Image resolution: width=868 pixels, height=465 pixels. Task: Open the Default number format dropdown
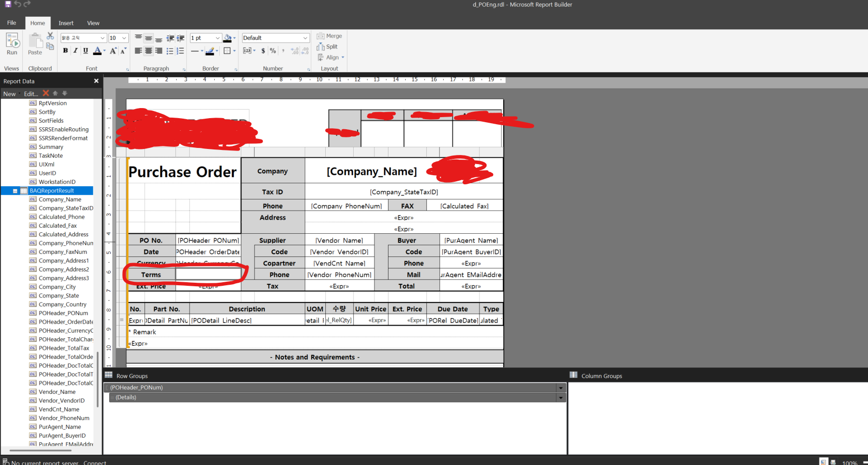(x=305, y=38)
